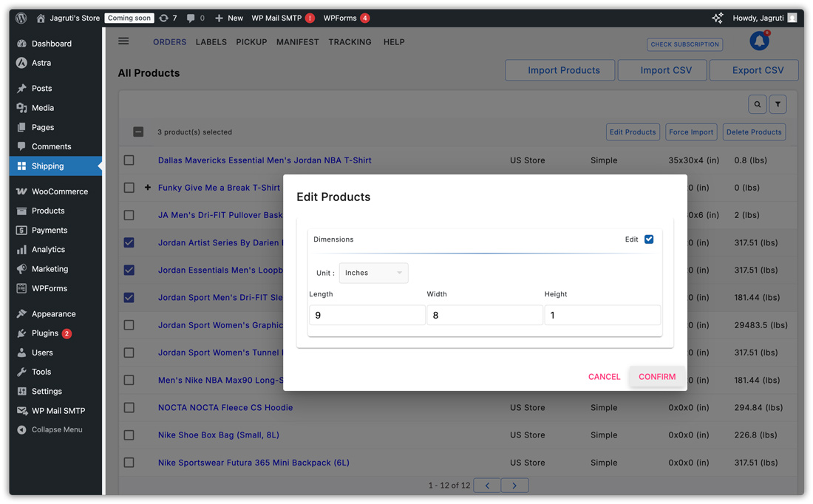Open Astra in the sidebar
813x504 pixels.
pos(41,63)
